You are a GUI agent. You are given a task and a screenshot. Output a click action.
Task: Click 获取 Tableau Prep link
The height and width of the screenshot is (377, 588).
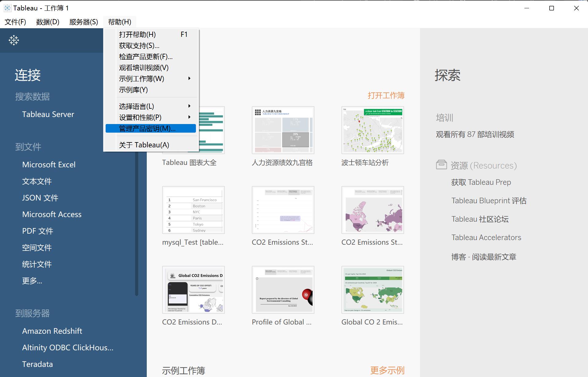pos(481,182)
